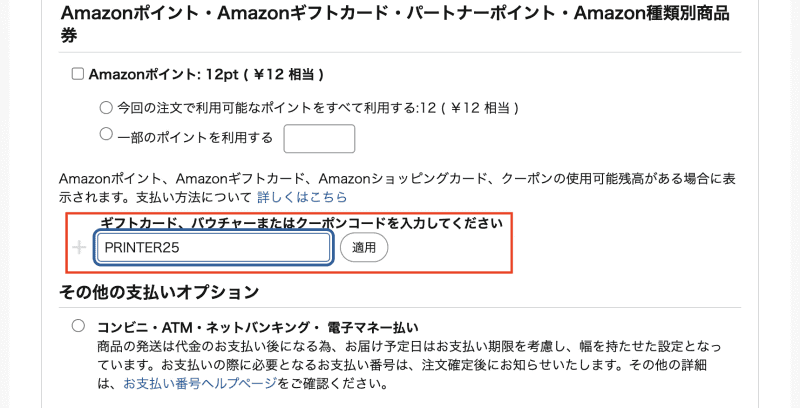Image resolution: width=800 pixels, height=408 pixels.
Task: Open the 詳しくはこちら link
Action: (x=302, y=197)
